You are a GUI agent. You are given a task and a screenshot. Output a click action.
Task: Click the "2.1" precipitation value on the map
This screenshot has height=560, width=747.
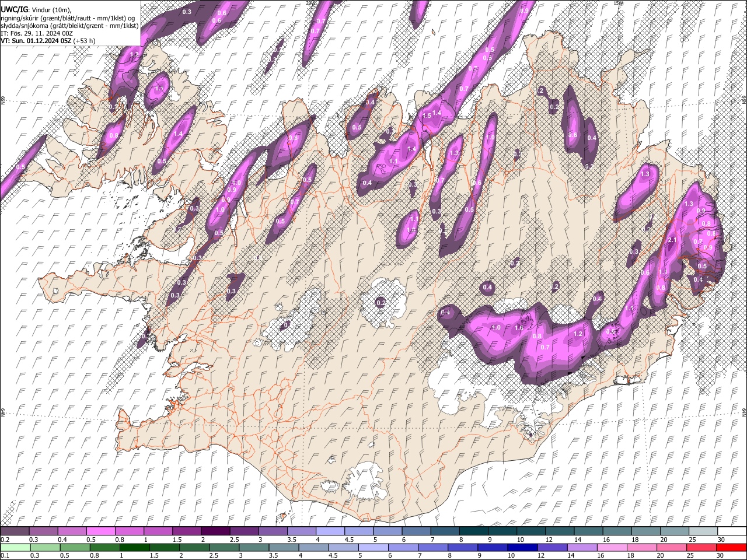pyautogui.click(x=671, y=240)
